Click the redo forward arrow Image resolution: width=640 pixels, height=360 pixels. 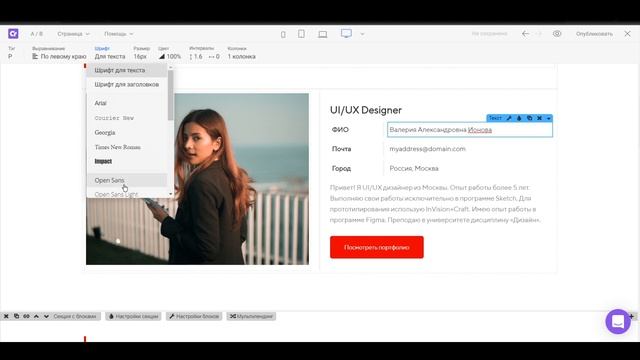(x=539, y=34)
